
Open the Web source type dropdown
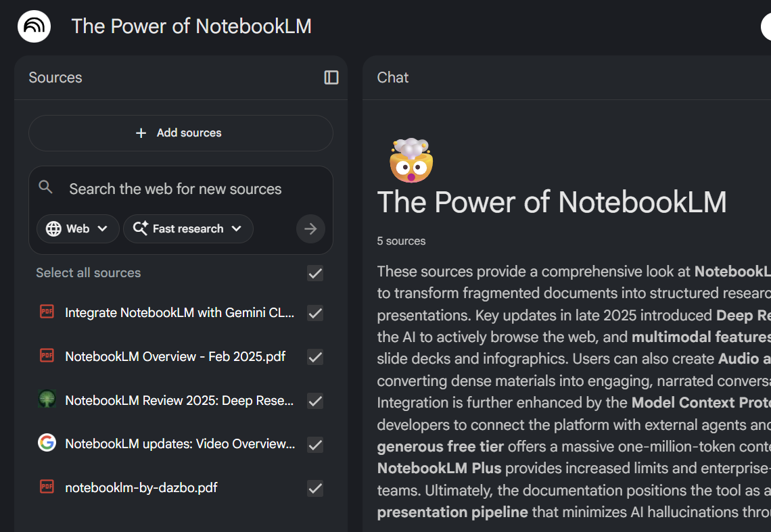78,228
